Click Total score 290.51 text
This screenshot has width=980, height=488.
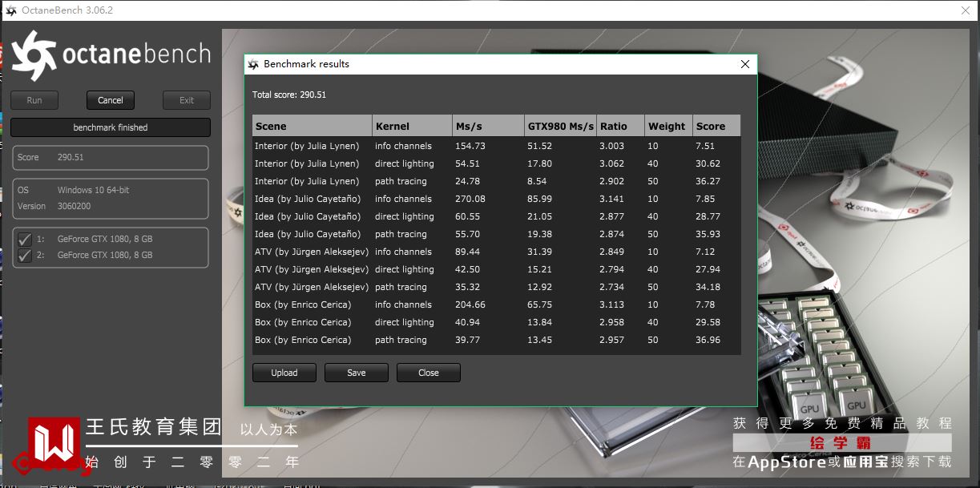(289, 95)
